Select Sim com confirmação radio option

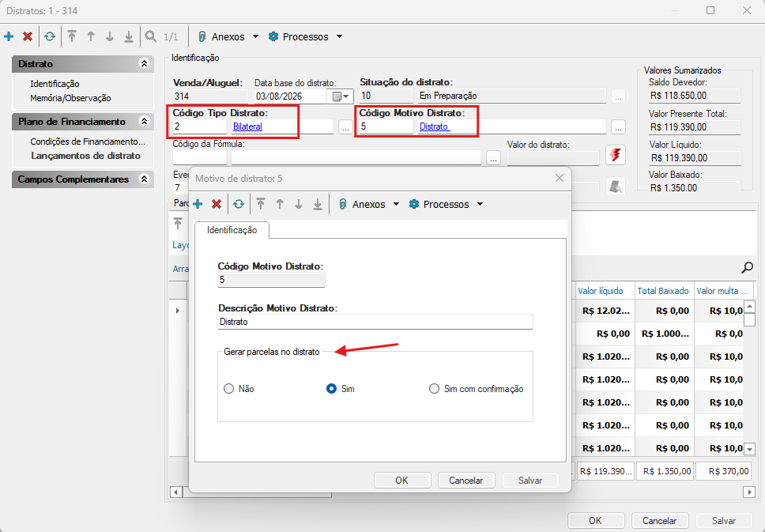(434, 389)
